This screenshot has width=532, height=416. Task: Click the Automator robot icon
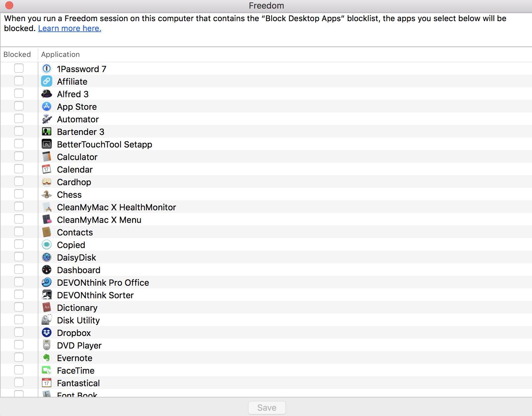tap(47, 119)
